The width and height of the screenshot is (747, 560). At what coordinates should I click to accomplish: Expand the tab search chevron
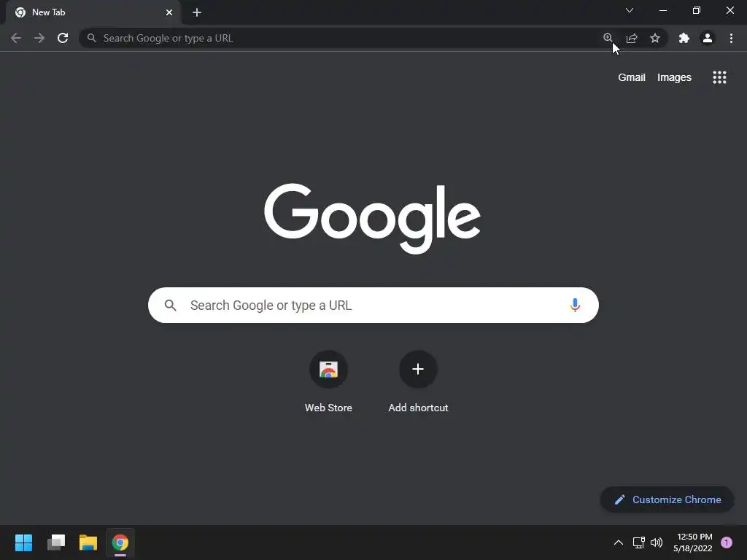pos(630,10)
